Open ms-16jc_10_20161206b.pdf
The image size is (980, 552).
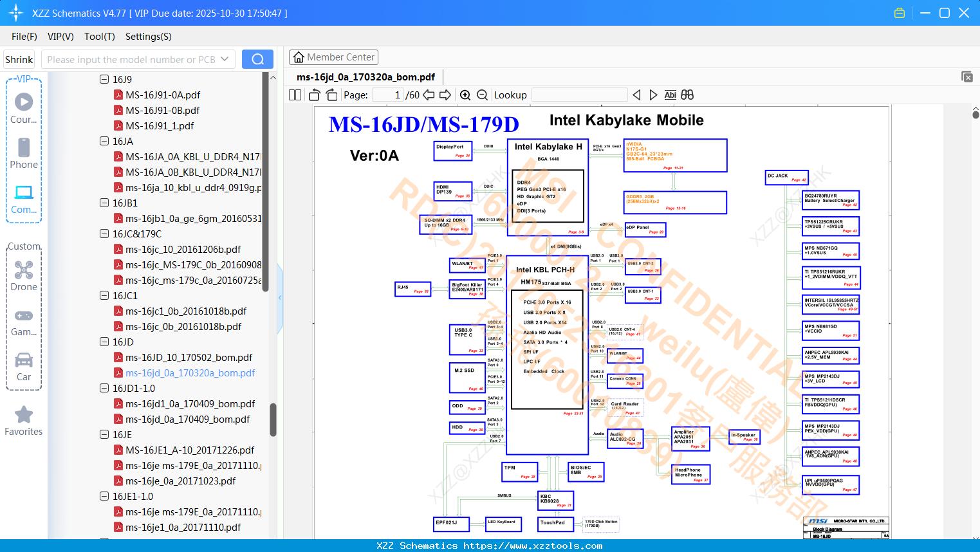click(183, 249)
